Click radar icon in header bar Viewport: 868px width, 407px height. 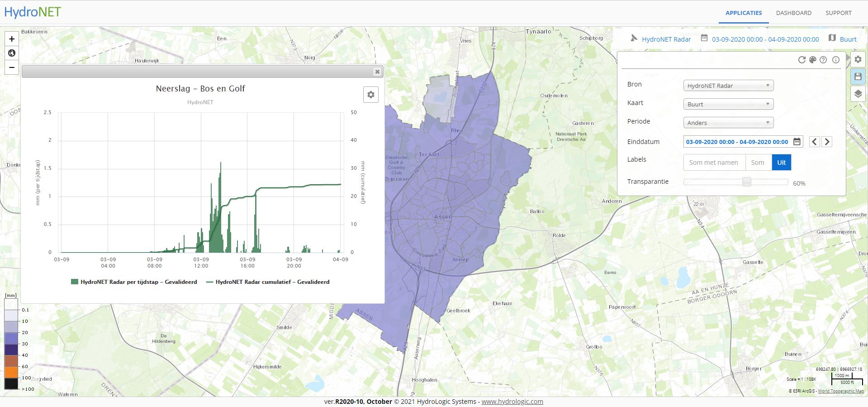click(x=634, y=38)
